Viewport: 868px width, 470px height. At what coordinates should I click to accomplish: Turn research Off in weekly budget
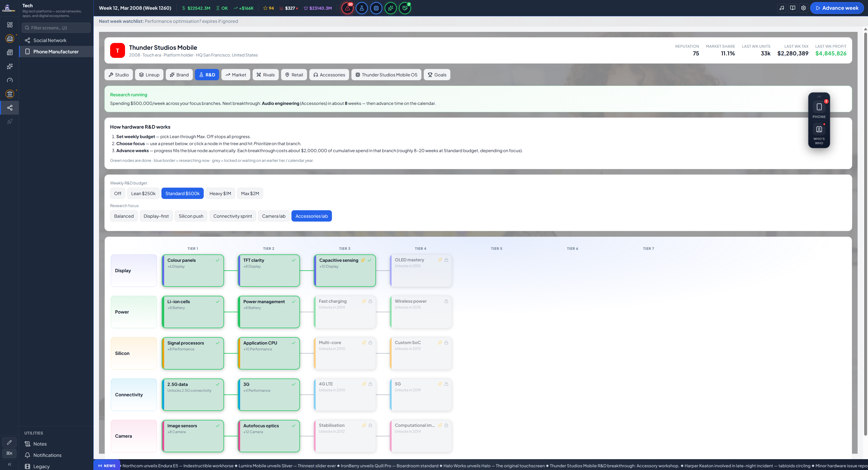[118, 193]
